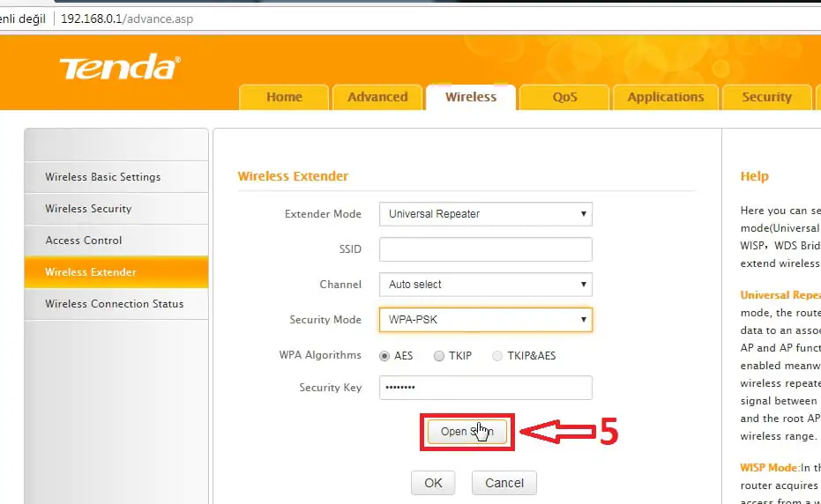Focus the Security Key password field
This screenshot has width=821, height=504.
485,388
